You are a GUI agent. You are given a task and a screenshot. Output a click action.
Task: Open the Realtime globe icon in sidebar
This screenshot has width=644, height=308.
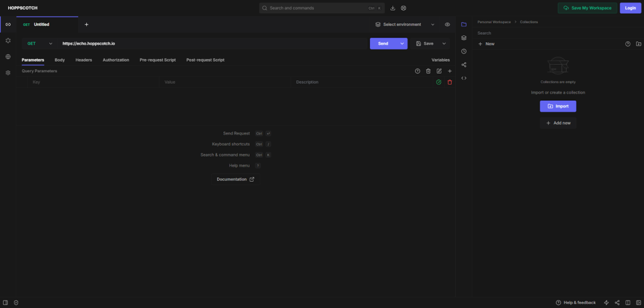[8, 57]
